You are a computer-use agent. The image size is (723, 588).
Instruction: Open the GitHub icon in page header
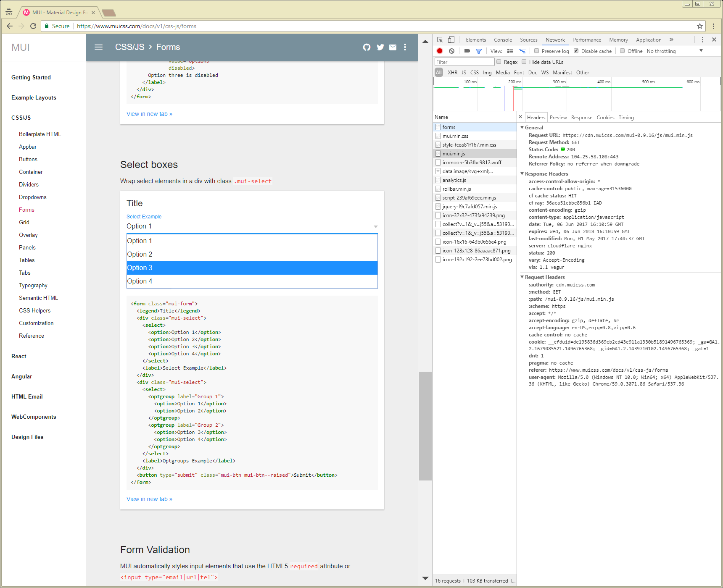[x=367, y=47]
